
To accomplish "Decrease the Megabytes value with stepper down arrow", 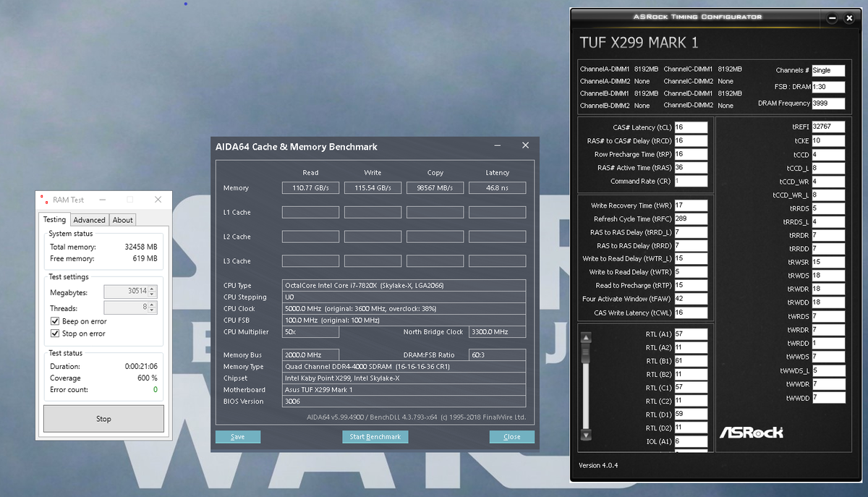I will (x=152, y=294).
